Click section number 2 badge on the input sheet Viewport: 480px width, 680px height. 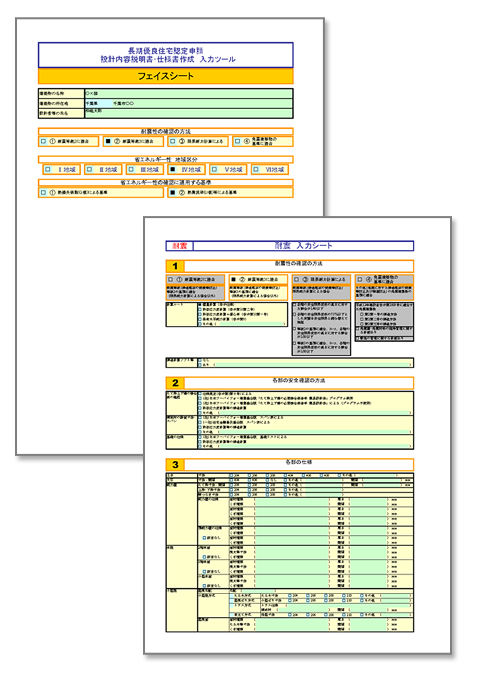[175, 383]
